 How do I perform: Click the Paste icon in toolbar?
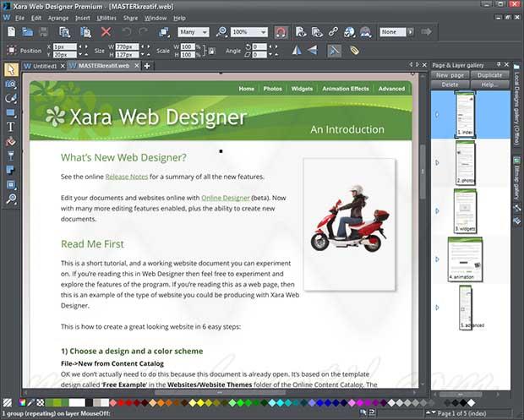click(86, 32)
